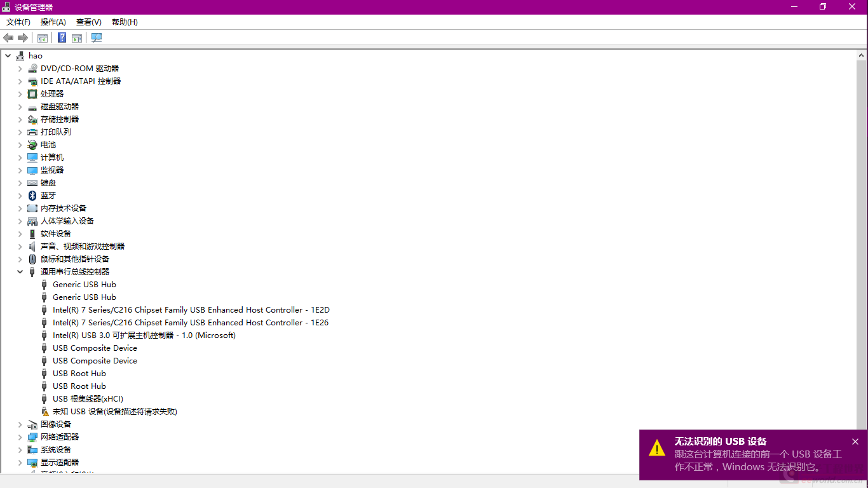The height and width of the screenshot is (488, 868).
Task: Collapse the 通用串行总线控制器 branch
Action: coord(20,272)
